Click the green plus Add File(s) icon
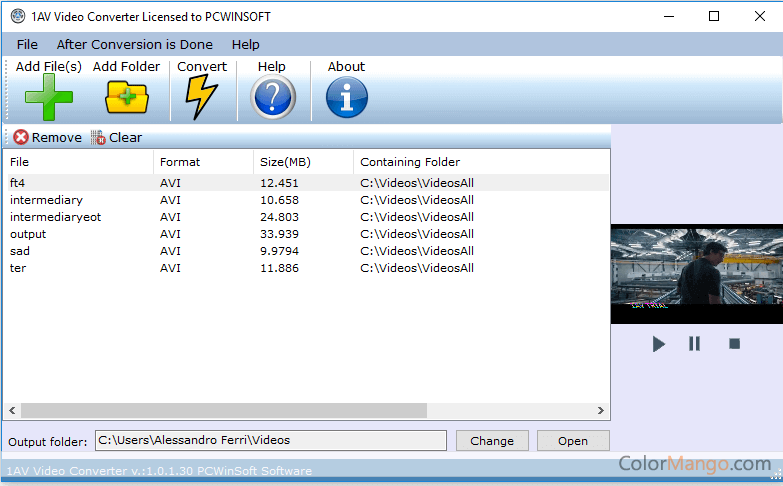Image resolution: width=783 pixels, height=486 pixels. (48, 97)
